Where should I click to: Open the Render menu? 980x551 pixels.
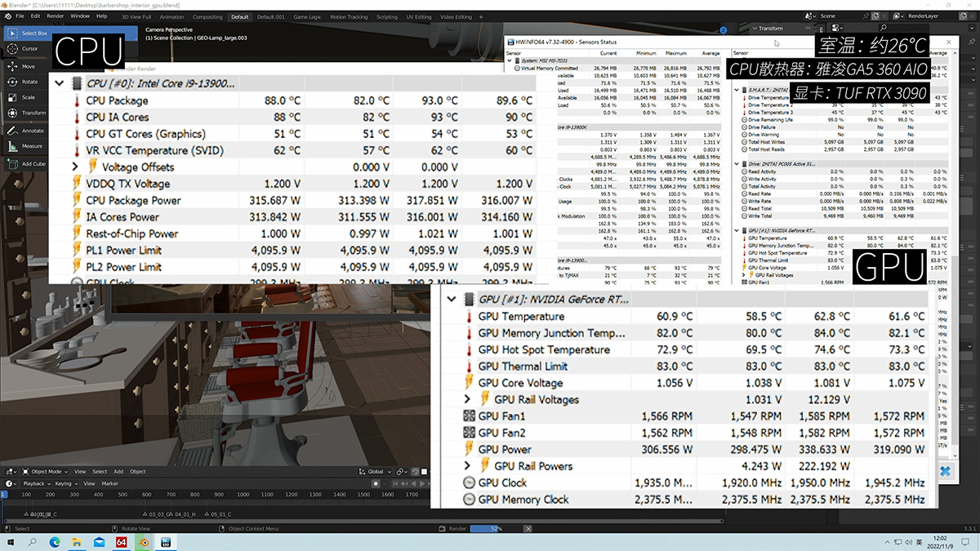coord(56,16)
